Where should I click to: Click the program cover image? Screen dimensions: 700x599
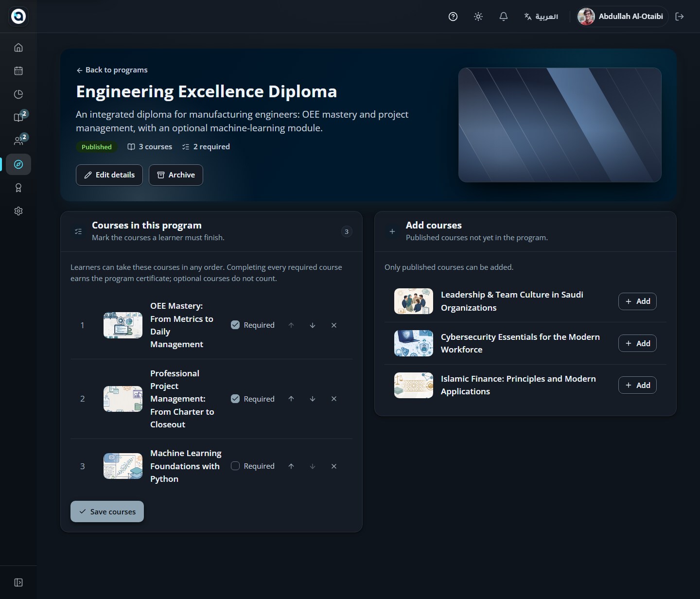(x=560, y=125)
